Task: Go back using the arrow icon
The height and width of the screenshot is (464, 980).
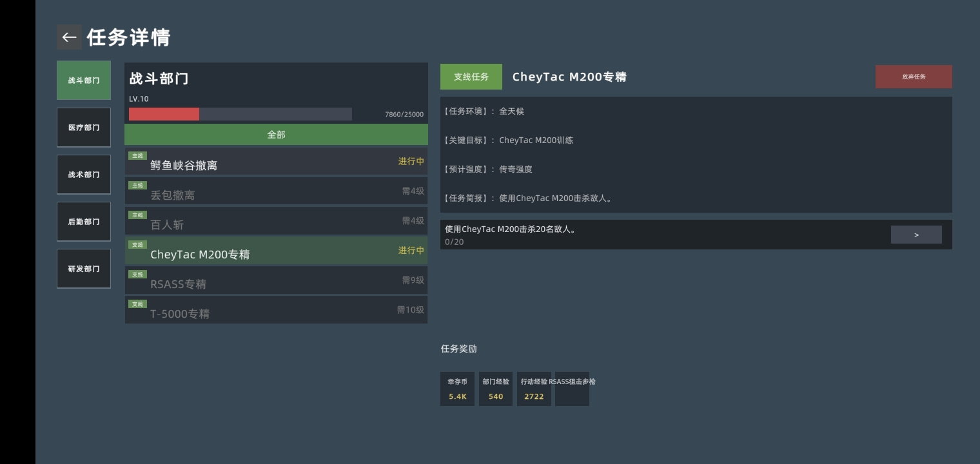Action: (x=69, y=37)
